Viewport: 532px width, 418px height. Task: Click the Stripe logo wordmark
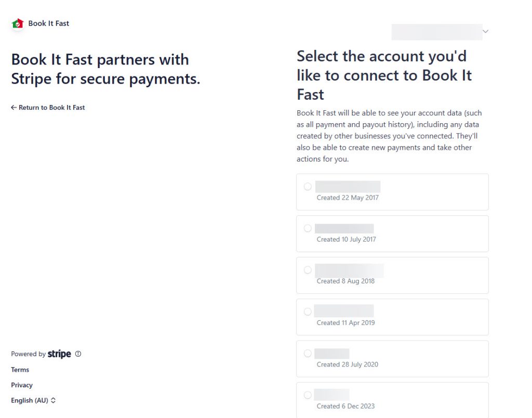click(x=59, y=354)
